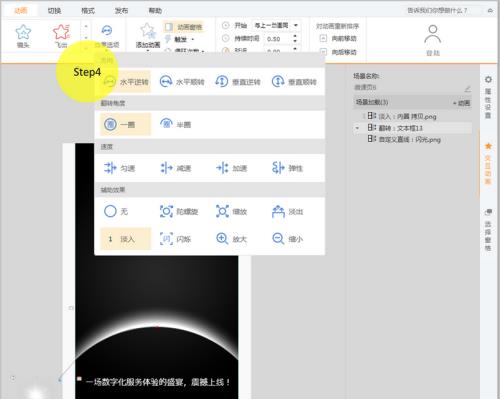
Task: Edit scene name with pencil icon
Action: (x=468, y=88)
